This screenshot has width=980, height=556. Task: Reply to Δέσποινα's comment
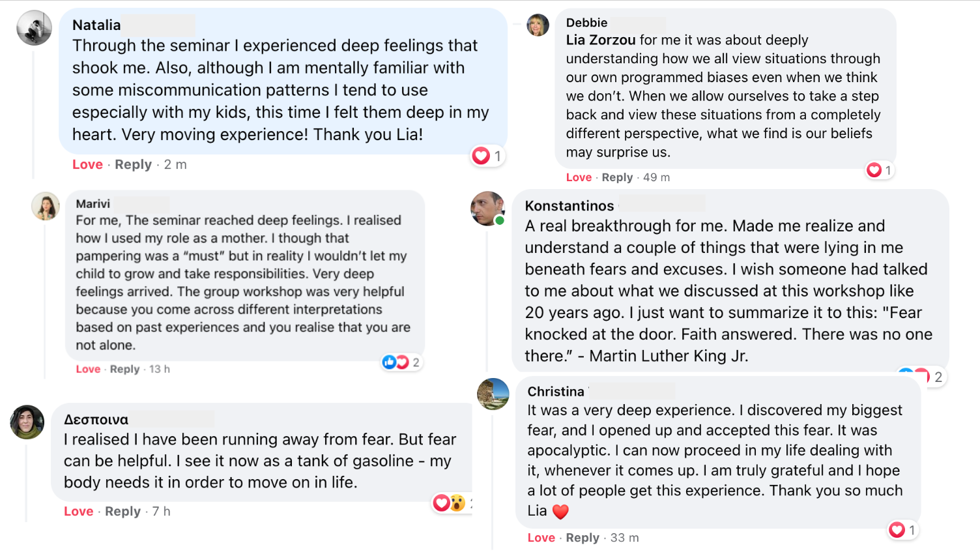tap(122, 512)
